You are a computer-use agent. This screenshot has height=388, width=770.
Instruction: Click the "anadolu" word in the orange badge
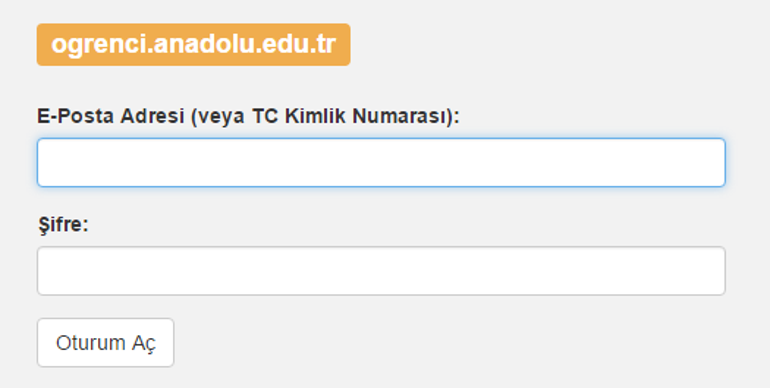[204, 45]
